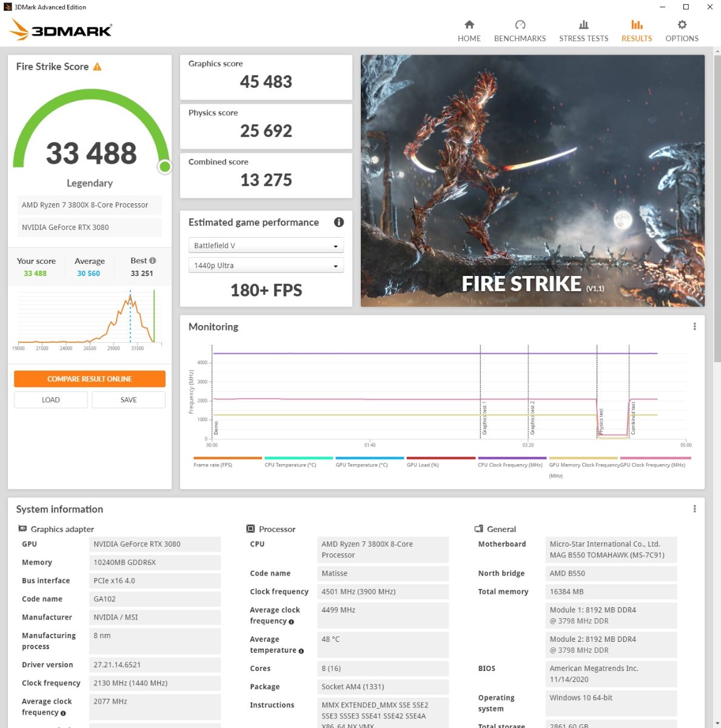Image resolution: width=721 pixels, height=728 pixels.
Task: Click GPU memory 10240MB GDDR6X value
Action: [155, 562]
